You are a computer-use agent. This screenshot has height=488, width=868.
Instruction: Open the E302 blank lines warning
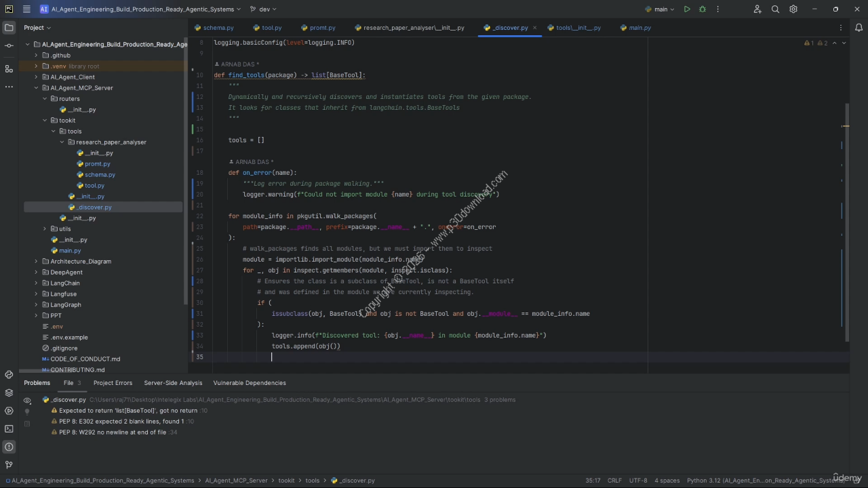tap(121, 422)
